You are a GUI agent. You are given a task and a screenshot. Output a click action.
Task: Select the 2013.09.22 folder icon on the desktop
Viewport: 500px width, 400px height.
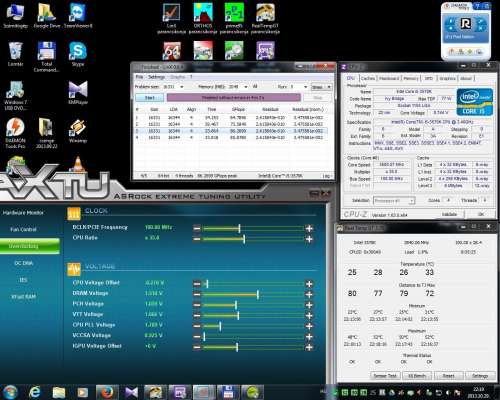[x=46, y=133]
